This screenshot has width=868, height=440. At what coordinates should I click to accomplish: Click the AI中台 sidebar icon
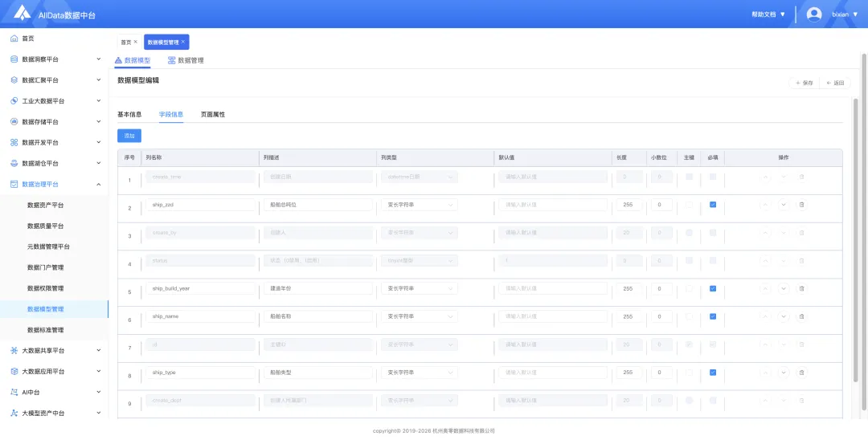coord(14,392)
